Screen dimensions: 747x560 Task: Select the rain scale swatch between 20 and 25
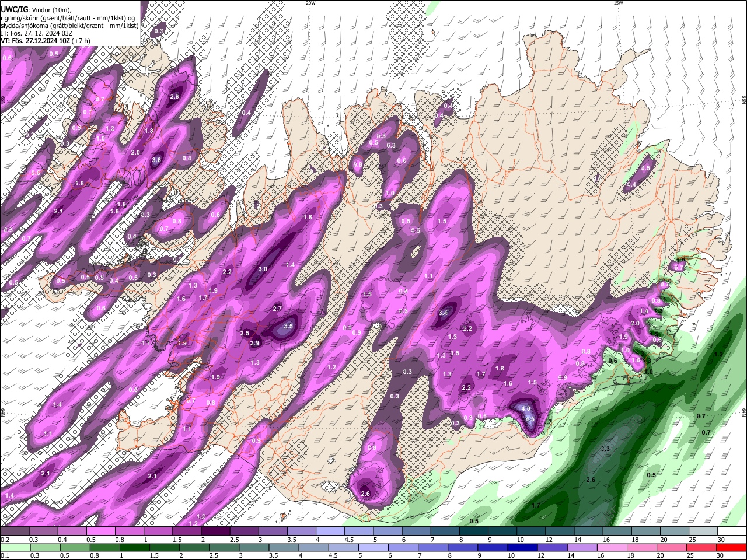pos(672,547)
